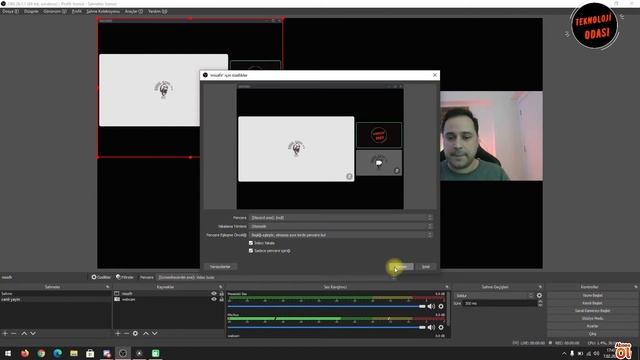Screen dimensions: 640x360
Task: Open the Pencere Eşleşme Önceliği dropdown
Action: (x=340, y=235)
